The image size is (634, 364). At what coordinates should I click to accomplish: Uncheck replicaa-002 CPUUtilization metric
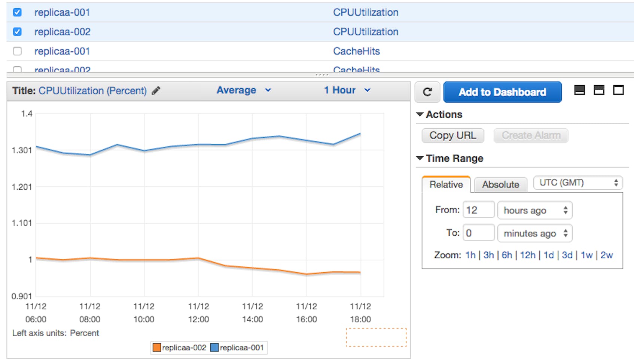17,31
